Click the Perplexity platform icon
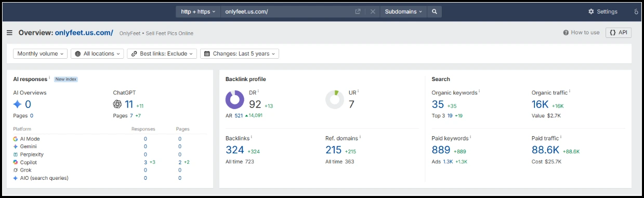This screenshot has height=198, width=644. 16,155
